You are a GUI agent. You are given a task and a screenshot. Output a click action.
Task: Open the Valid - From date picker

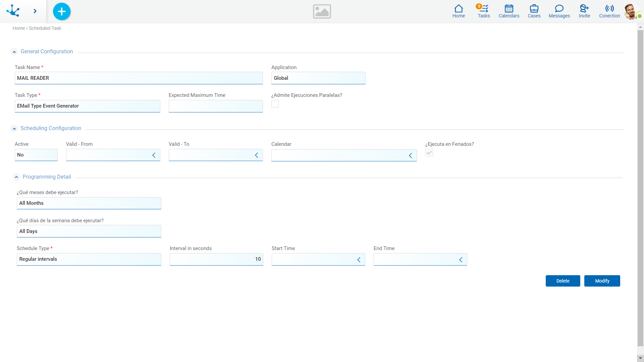[154, 155]
